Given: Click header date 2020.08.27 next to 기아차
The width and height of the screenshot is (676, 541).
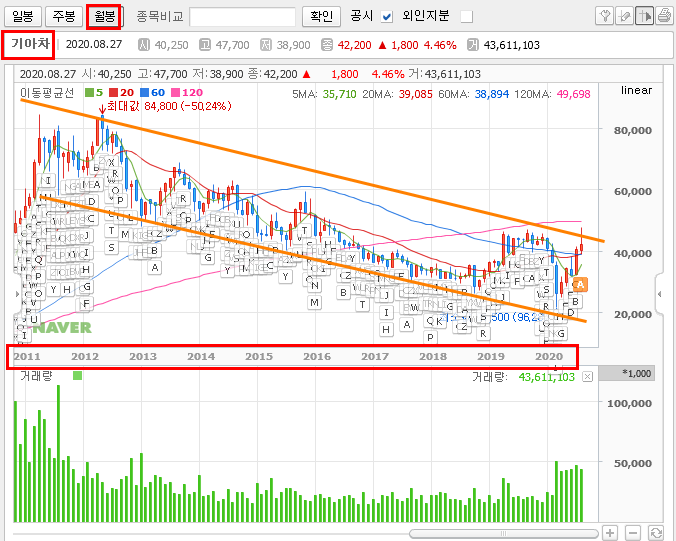Looking at the screenshot, I should point(94,44).
